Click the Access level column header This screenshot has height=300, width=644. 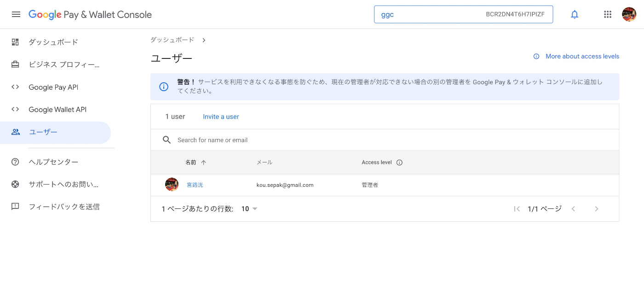(377, 162)
